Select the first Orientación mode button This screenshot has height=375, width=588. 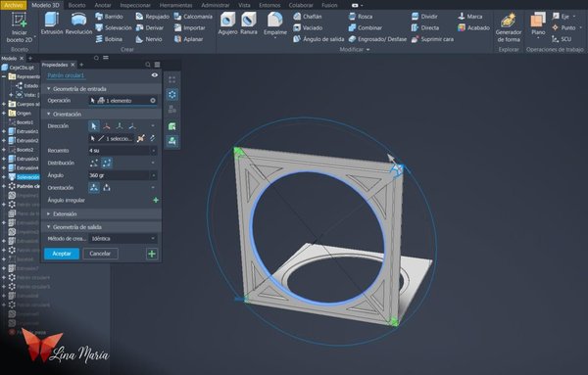point(94,188)
